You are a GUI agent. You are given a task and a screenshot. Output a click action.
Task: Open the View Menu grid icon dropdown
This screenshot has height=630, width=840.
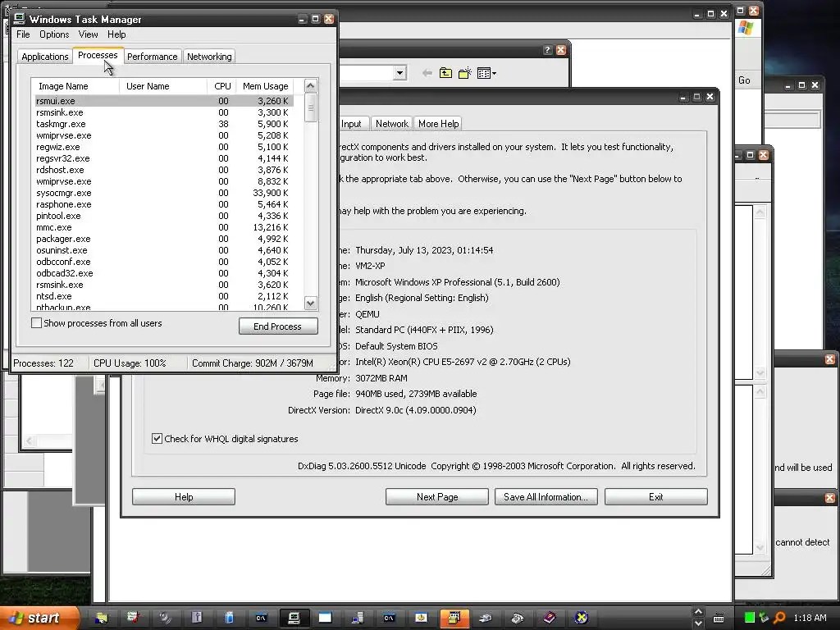486,73
